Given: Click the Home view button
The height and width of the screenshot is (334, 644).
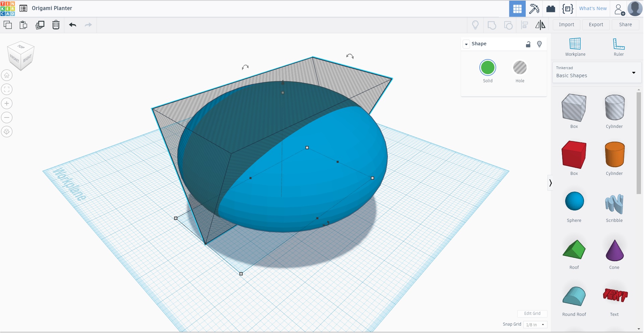Looking at the screenshot, I should point(7,75).
